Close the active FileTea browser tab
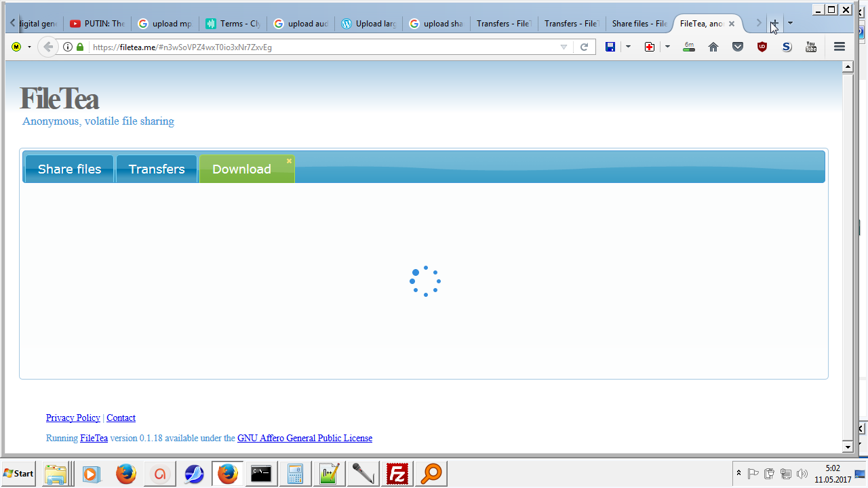Image resolution: width=868 pixels, height=488 pixels. coord(732,24)
